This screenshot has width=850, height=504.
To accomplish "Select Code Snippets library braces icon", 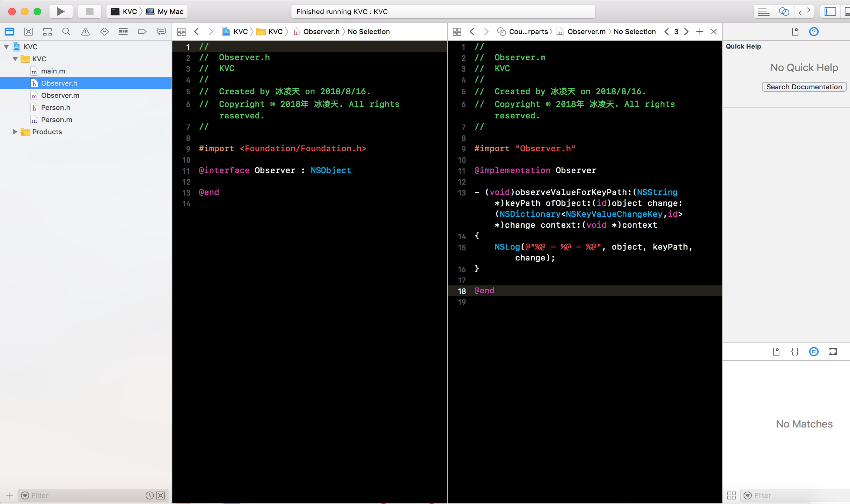I will click(795, 352).
